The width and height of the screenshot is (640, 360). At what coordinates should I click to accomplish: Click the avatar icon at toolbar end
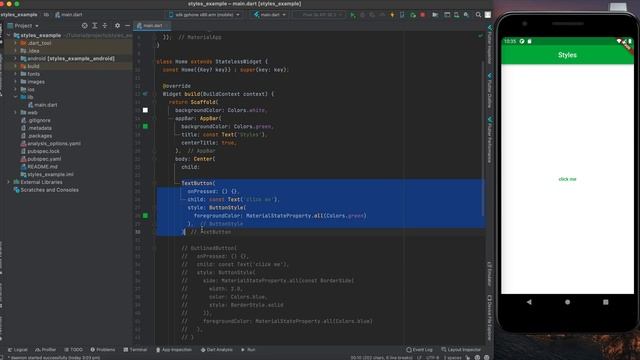click(x=488, y=15)
